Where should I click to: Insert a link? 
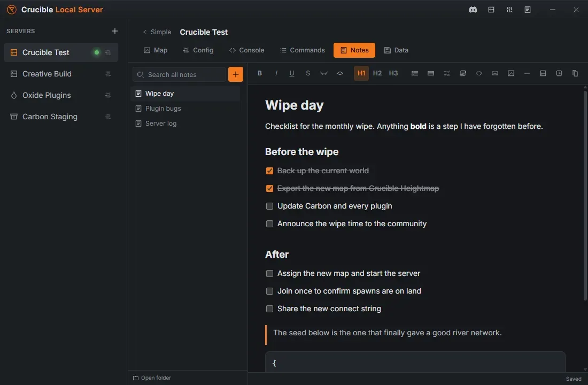495,73
